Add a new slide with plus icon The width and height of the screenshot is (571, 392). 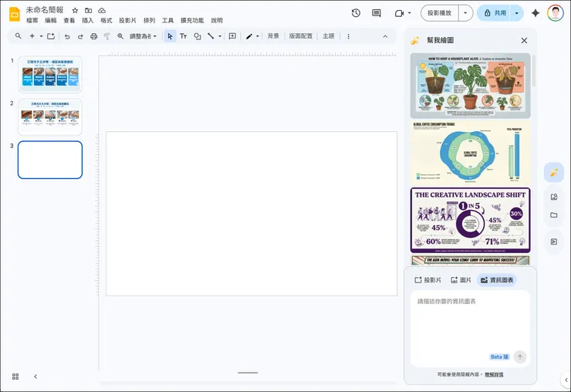click(x=32, y=36)
